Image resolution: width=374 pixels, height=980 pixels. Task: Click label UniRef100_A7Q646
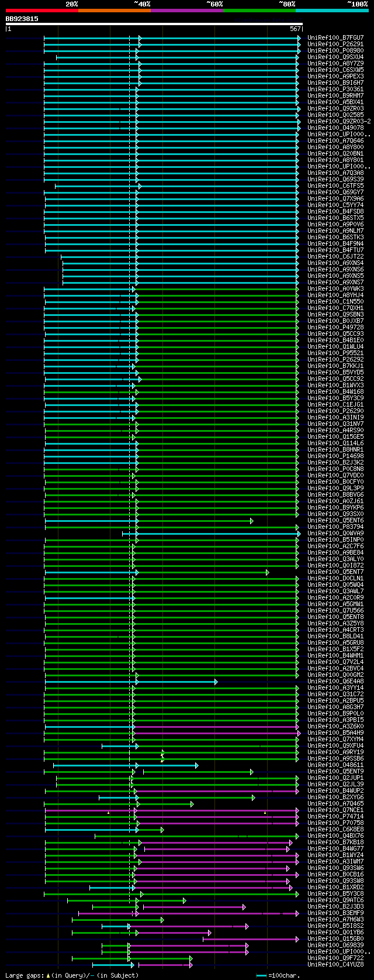pos(335,140)
